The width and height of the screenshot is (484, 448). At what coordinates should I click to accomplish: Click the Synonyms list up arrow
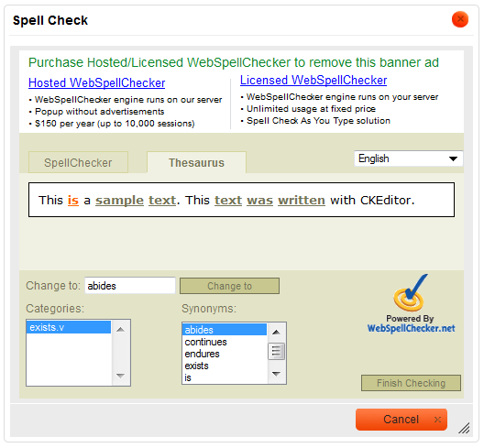[276, 333]
